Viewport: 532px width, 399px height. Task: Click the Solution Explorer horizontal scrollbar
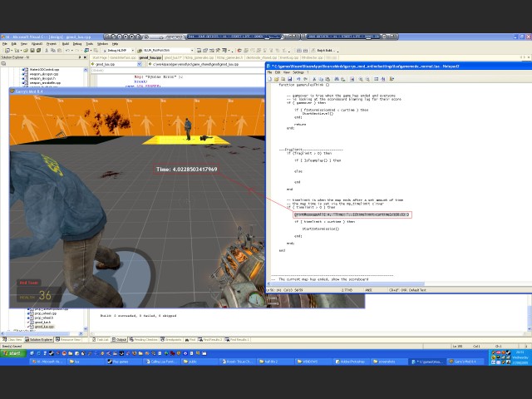click(x=42, y=334)
